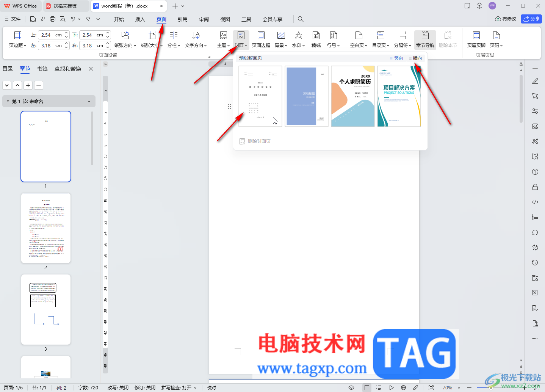The height and width of the screenshot is (392, 545).
Task: Open the 页面边框 page border tool
Action: tap(261, 39)
